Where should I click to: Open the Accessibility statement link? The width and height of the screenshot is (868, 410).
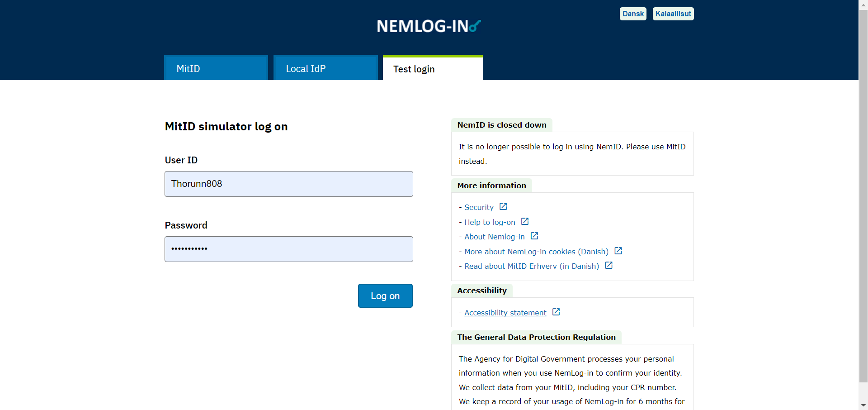pyautogui.click(x=505, y=313)
